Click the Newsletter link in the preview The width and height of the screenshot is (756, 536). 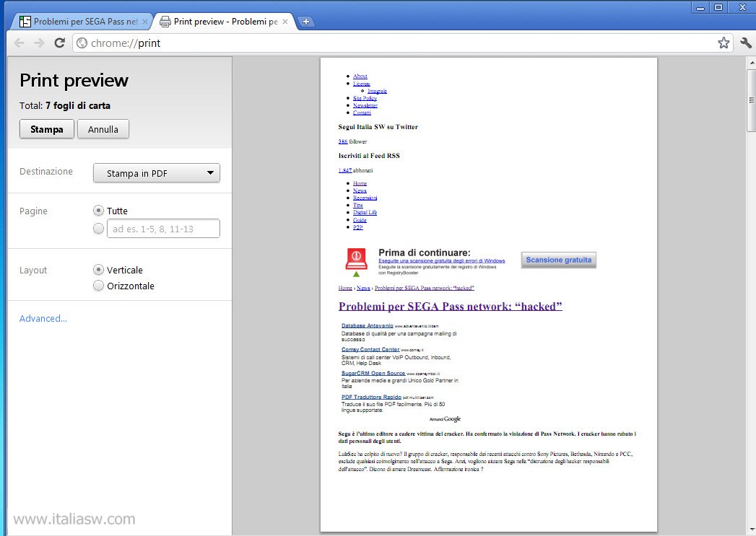(x=365, y=105)
